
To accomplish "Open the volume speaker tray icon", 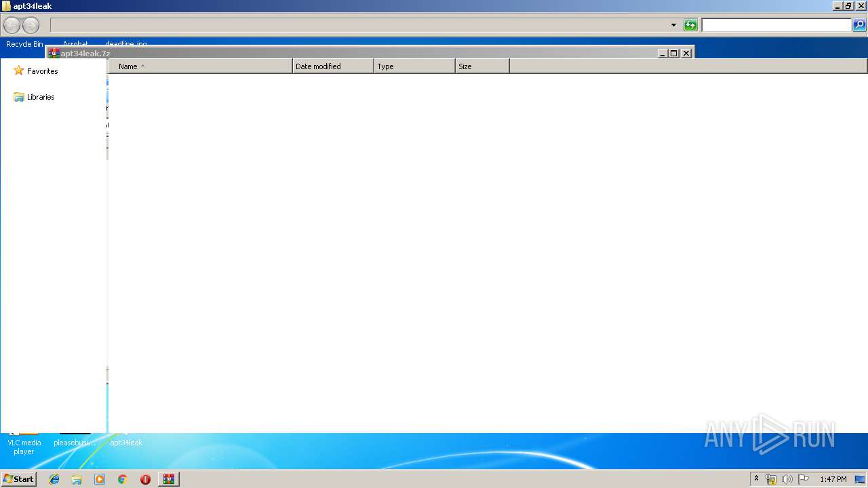I will pos(787,479).
